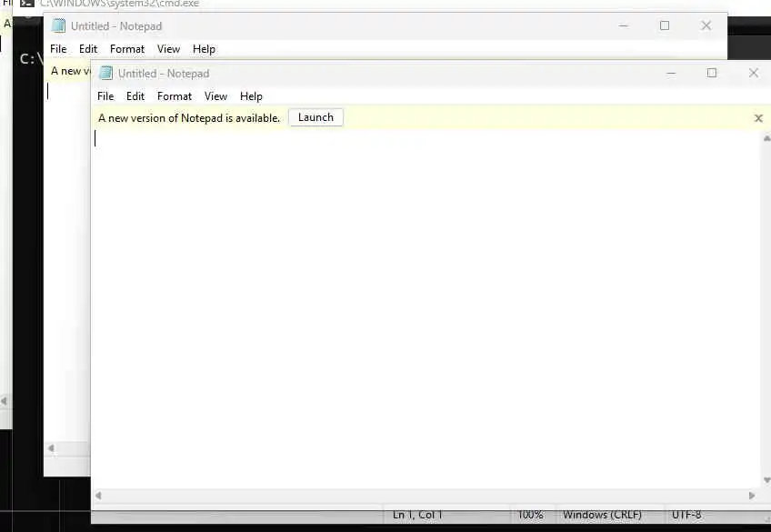The image size is (771, 532).
Task: Click scroll left arrow in front Notepad
Action: point(98,496)
